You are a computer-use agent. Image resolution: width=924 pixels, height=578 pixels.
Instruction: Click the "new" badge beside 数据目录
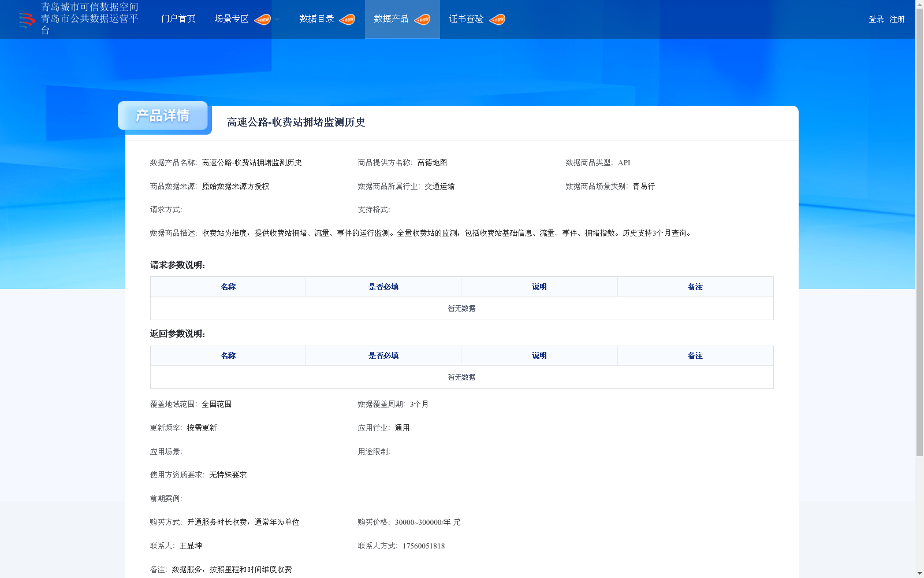(347, 19)
